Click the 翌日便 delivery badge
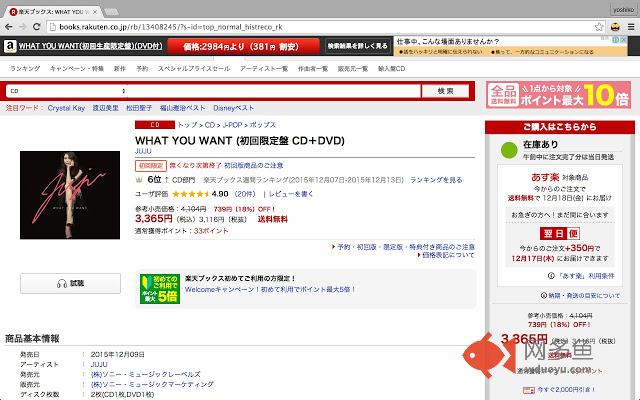The width and height of the screenshot is (640, 400). (x=560, y=233)
